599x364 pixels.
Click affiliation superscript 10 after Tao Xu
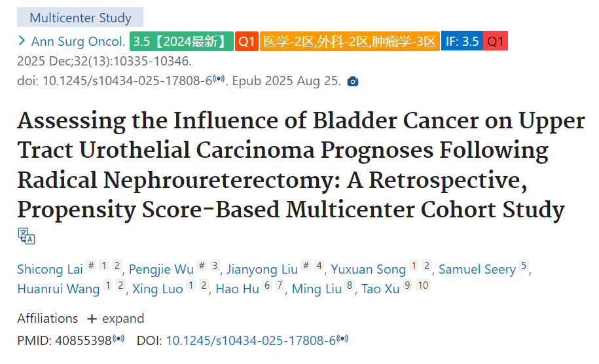click(x=423, y=285)
